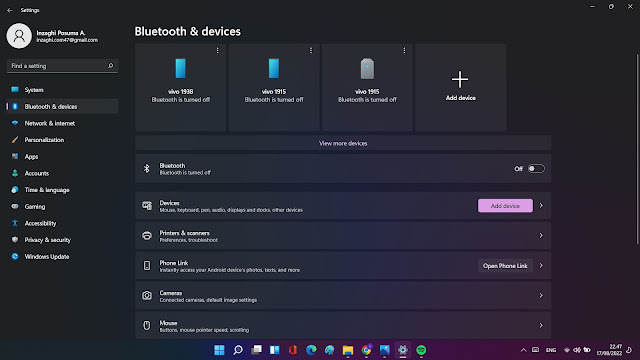Open Time & language in sidebar
This screenshot has width=640, height=360.
pos(62,190)
